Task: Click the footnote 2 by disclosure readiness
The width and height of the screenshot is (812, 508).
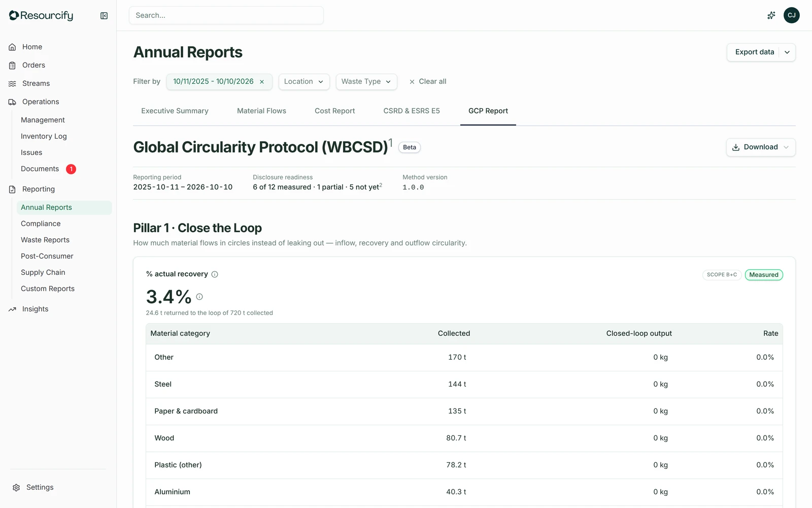Action: pos(381,185)
